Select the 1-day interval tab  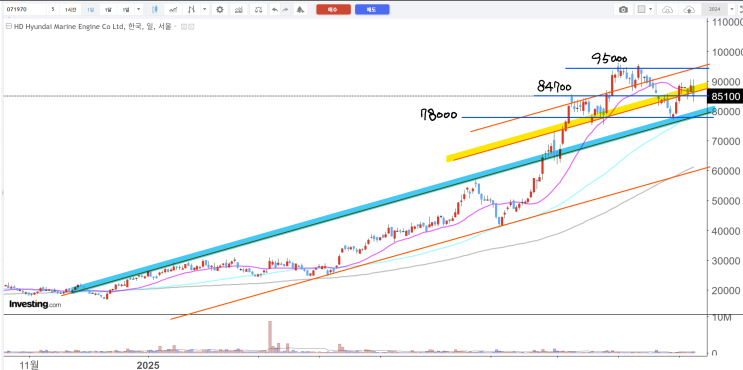90,9
